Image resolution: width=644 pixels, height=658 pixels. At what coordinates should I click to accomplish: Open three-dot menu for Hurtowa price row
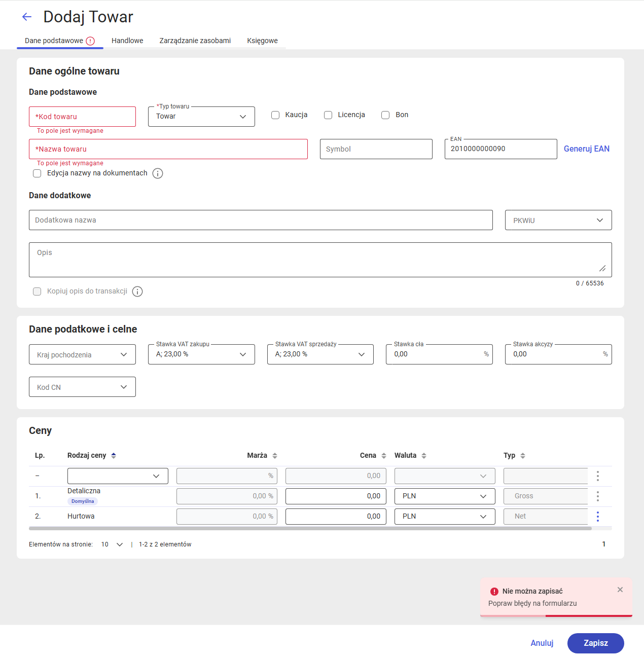[598, 516]
